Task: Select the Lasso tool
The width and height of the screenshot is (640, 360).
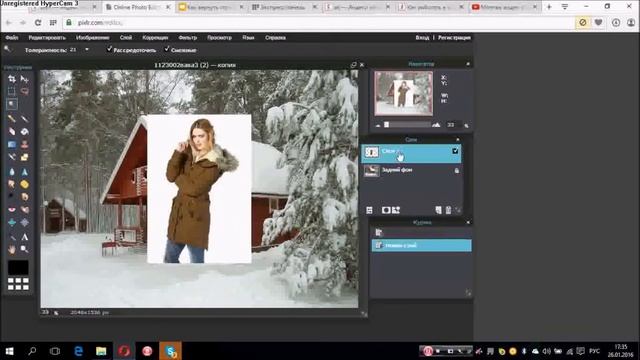Action: tap(24, 91)
